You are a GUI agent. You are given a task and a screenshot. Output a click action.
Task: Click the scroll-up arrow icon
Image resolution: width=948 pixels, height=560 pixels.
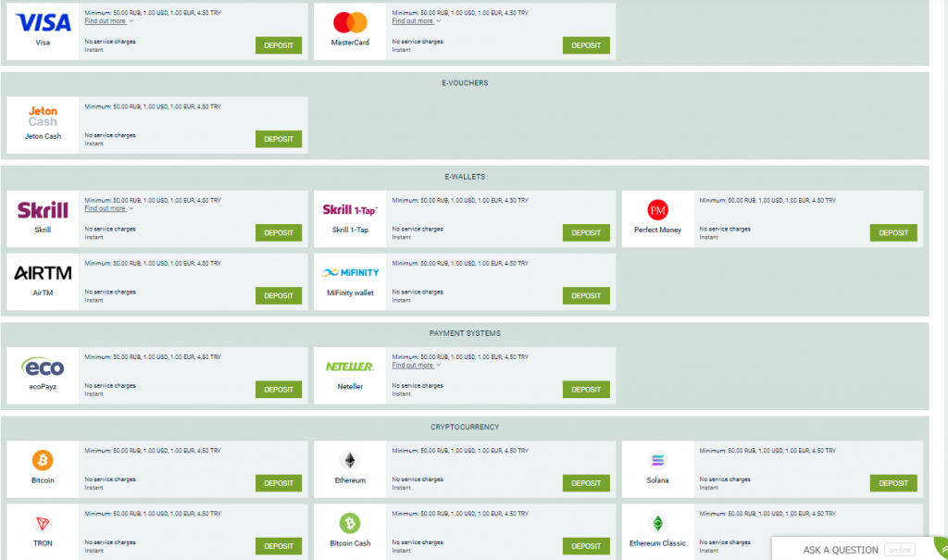coord(942,549)
